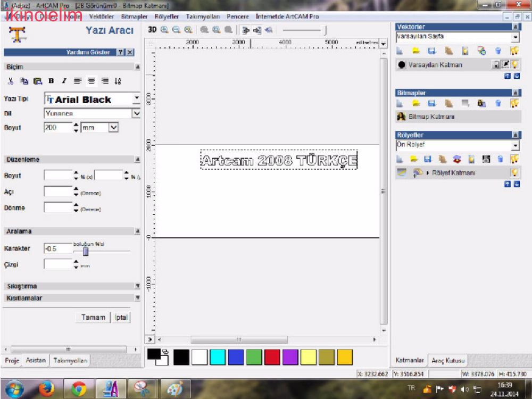Click the Karakter spacing slider handle
The image size is (532, 399).
tap(86, 251)
